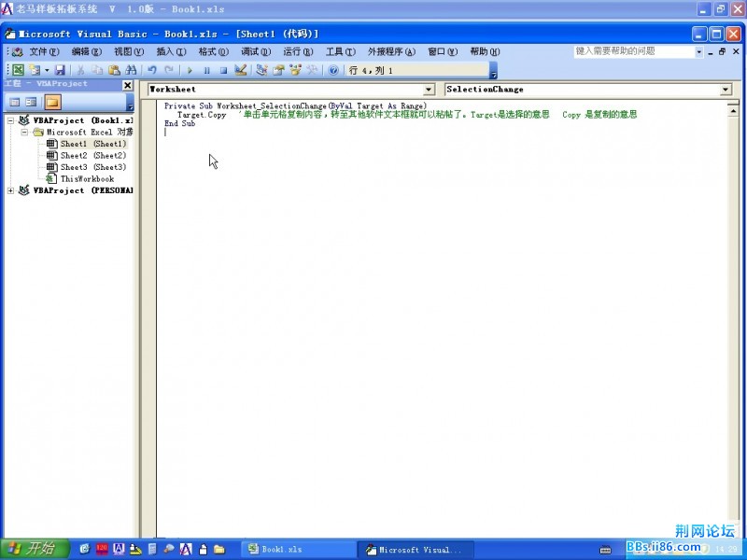This screenshot has width=747, height=560.
Task: Click View Code button in project panel
Action: (x=15, y=102)
